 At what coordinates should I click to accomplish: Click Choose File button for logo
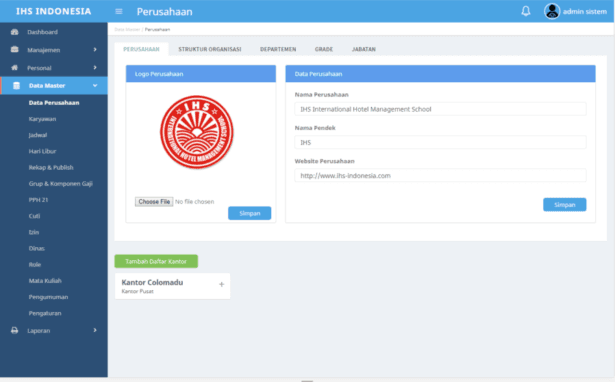pos(154,202)
